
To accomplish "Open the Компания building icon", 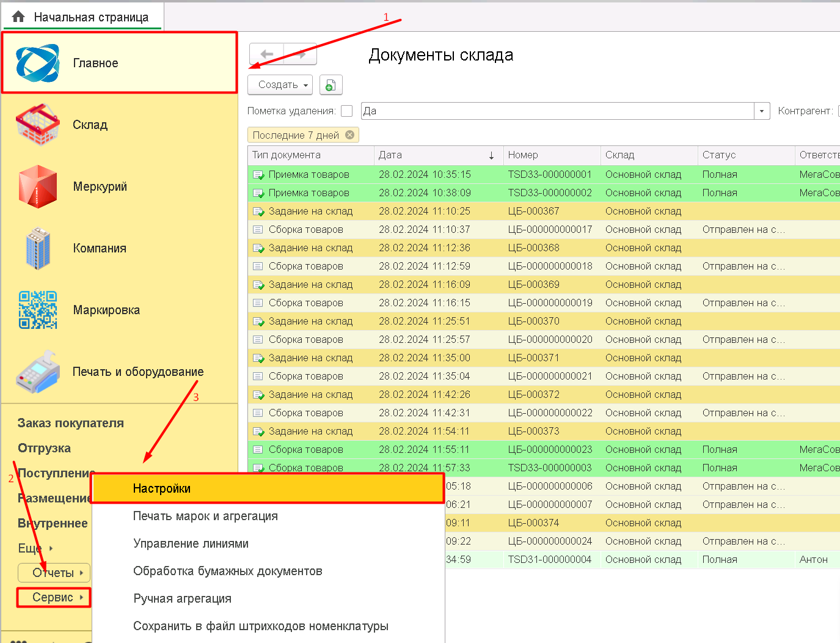I will point(38,248).
